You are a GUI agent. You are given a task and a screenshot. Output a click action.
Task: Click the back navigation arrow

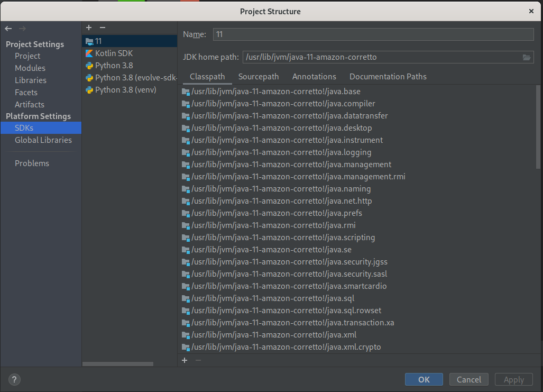8,29
